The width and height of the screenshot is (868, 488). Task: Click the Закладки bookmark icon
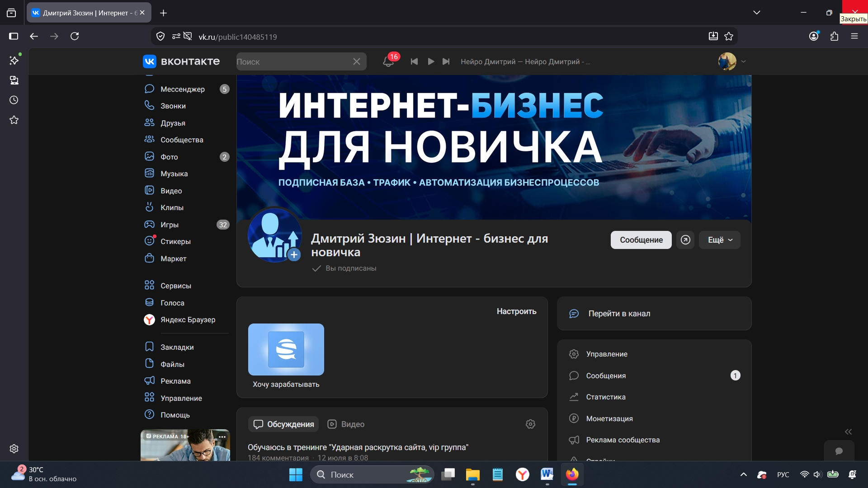[149, 347]
